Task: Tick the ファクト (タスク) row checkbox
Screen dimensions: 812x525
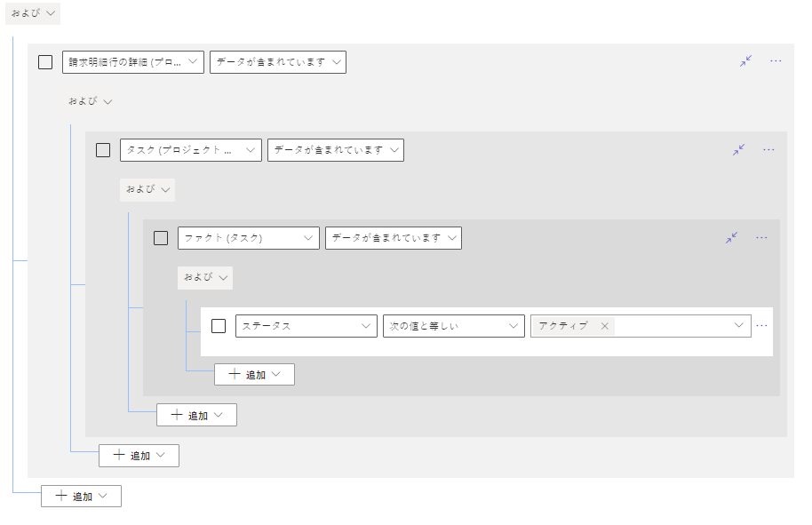Action: tap(161, 238)
